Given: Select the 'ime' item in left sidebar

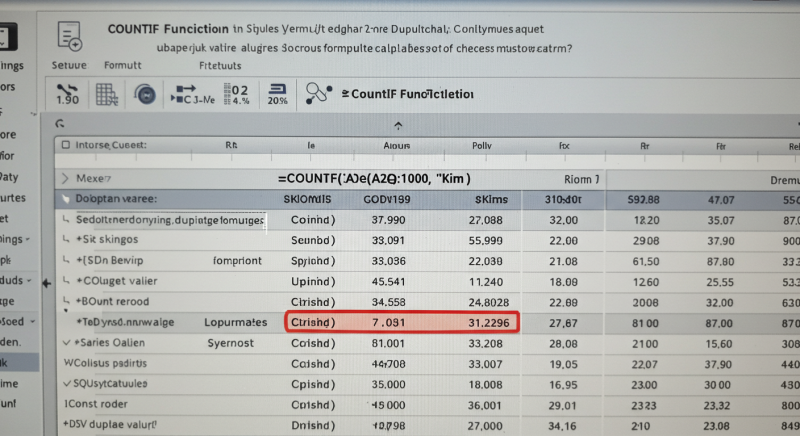Looking at the screenshot, I should click(x=9, y=383).
